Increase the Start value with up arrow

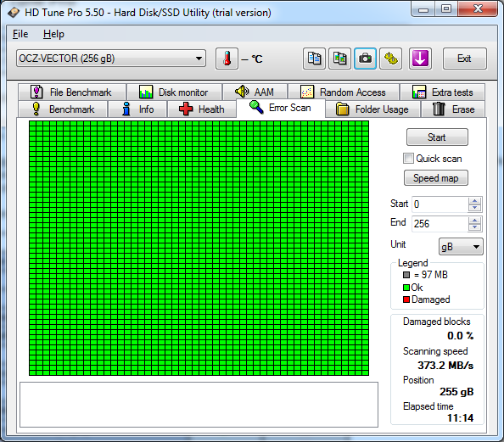pos(474,201)
